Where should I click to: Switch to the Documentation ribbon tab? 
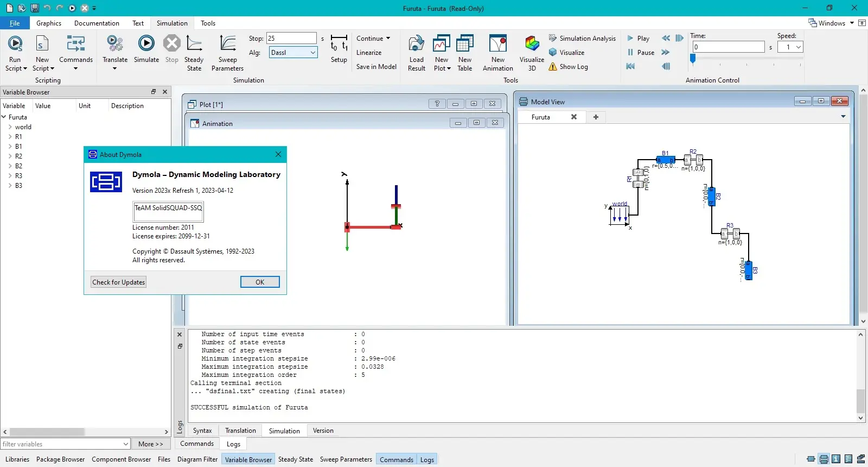97,23
